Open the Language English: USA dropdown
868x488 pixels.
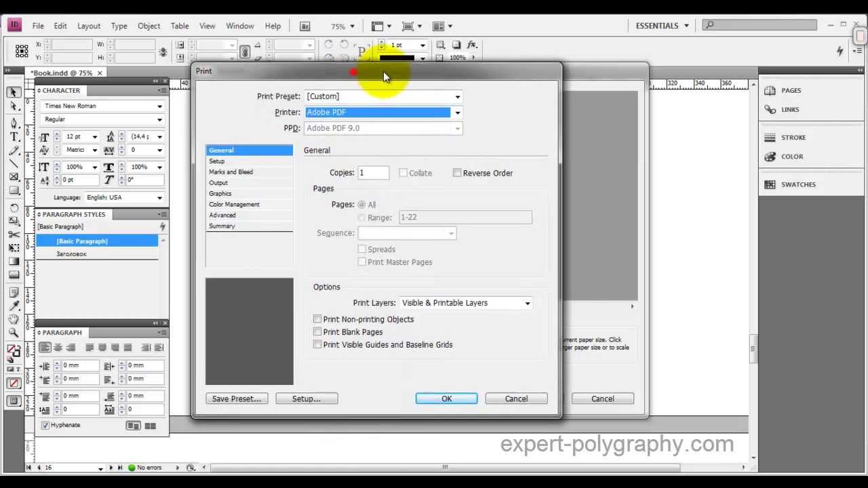click(x=124, y=197)
